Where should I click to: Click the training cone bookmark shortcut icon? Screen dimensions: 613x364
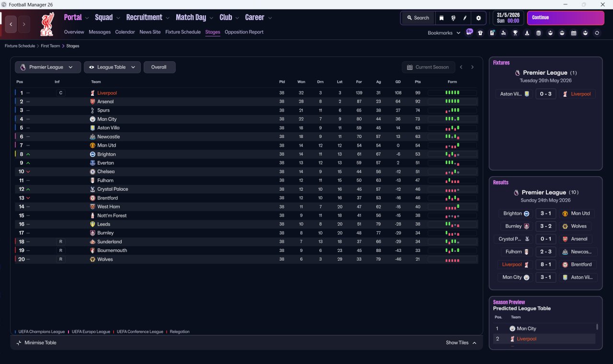pyautogui.click(x=527, y=33)
